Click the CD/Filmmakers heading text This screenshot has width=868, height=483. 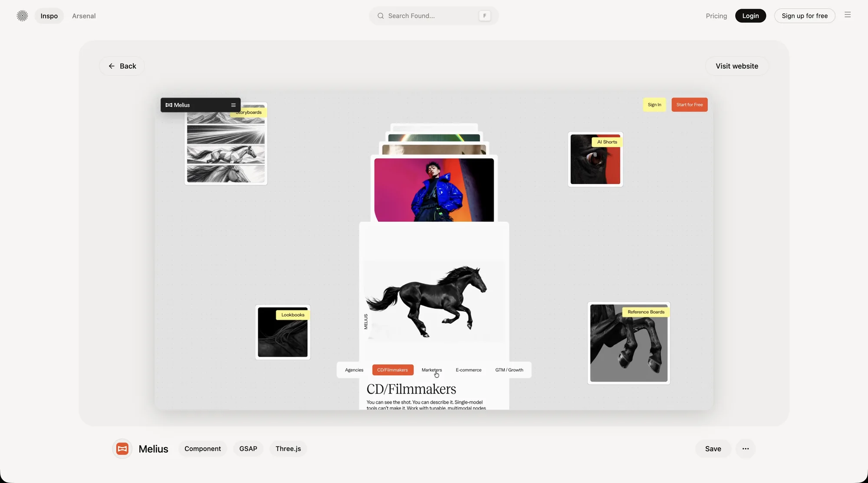click(411, 389)
